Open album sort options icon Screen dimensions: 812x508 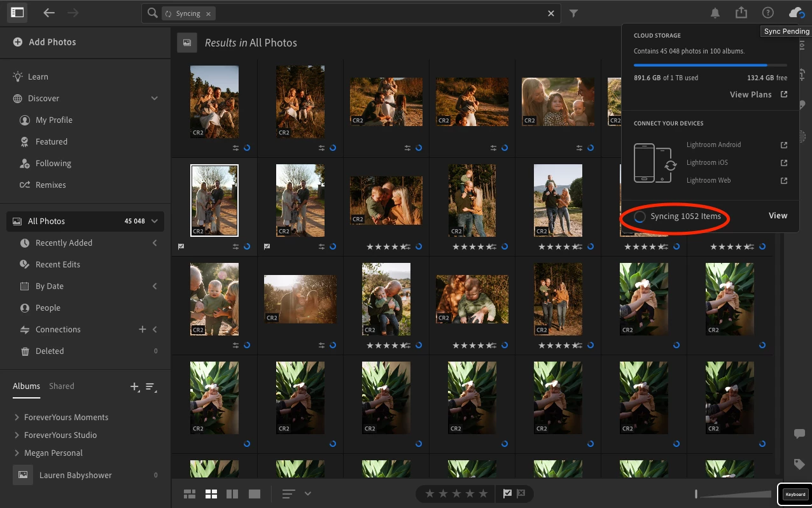pos(151,386)
